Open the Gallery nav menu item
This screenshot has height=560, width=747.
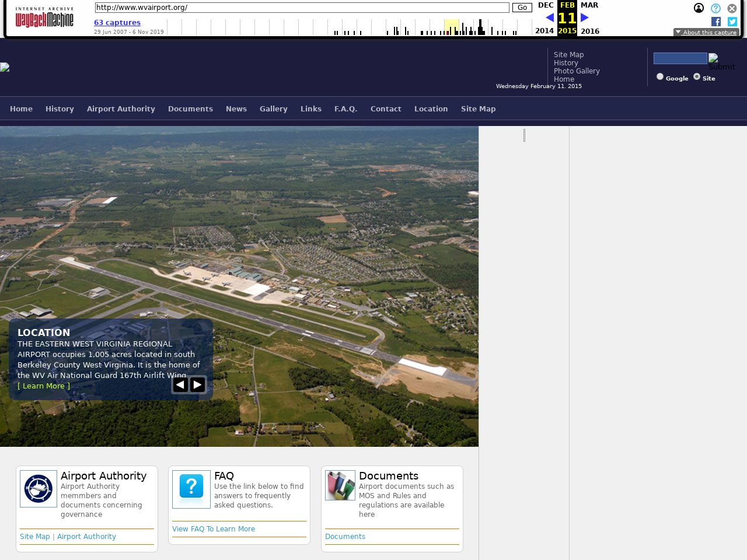tap(273, 108)
